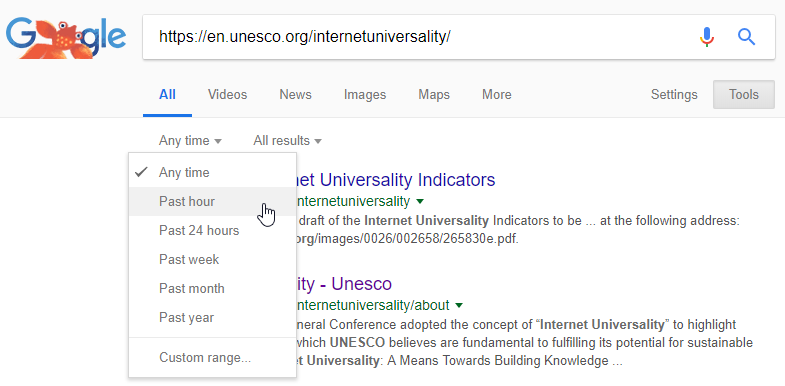
Task: Toggle the Tools button
Action: coord(743,95)
